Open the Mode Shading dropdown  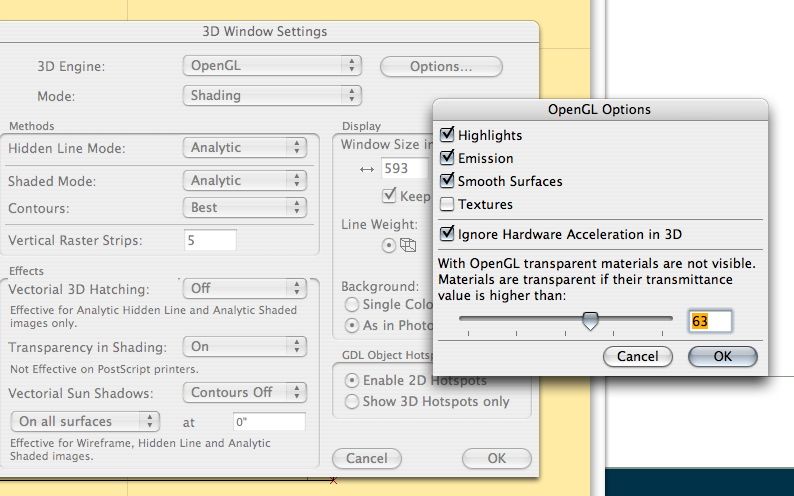pyautogui.click(x=272, y=96)
